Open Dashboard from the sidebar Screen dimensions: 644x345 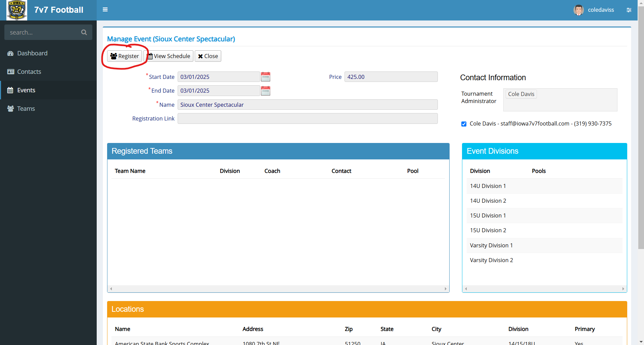tap(32, 53)
